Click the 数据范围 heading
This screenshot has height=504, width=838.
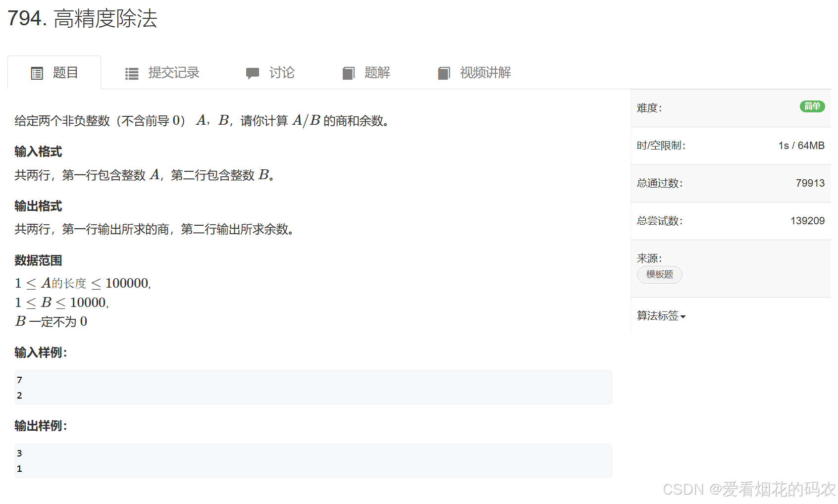click(38, 260)
